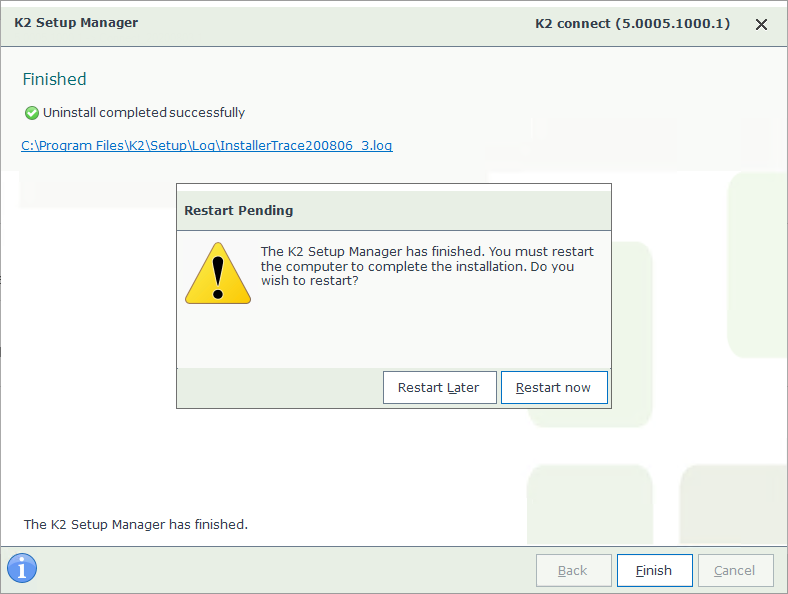Click the Restart now button
This screenshot has width=788, height=594.
pos(554,387)
